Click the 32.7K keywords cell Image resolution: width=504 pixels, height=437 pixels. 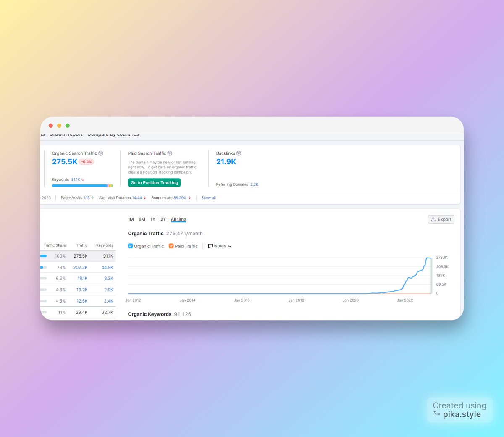click(x=108, y=313)
